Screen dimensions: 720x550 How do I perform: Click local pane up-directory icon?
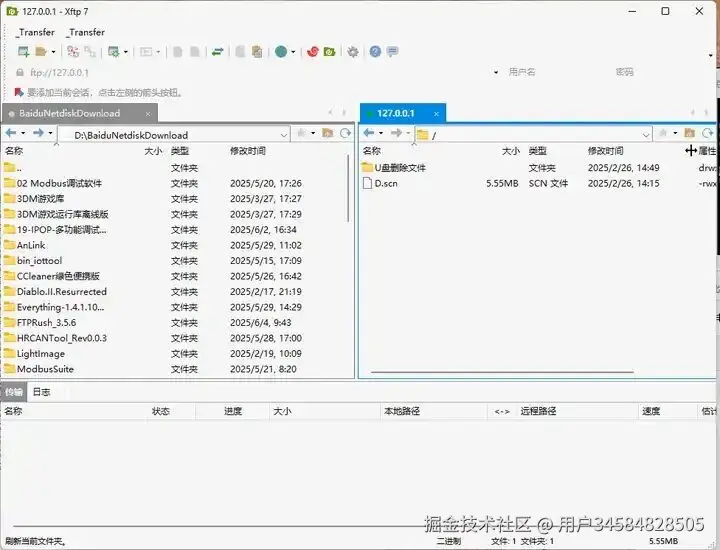pyautogui.click(x=302, y=133)
